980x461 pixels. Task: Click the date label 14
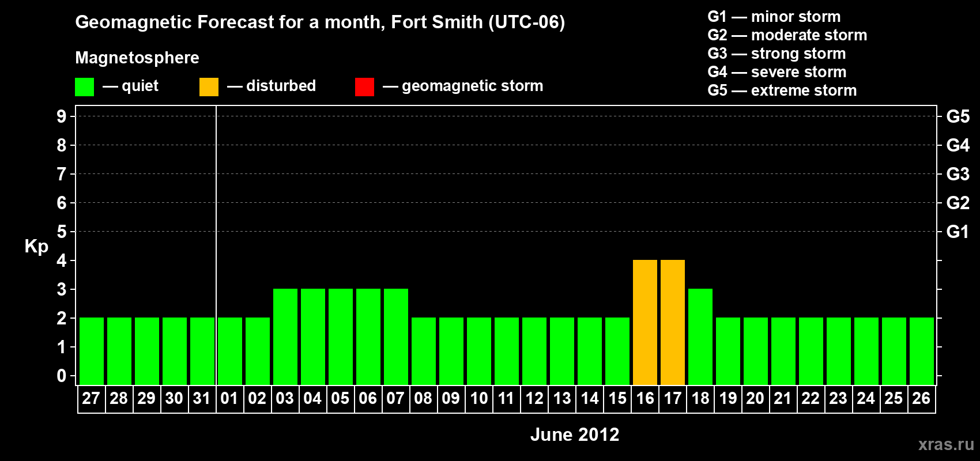tap(590, 398)
